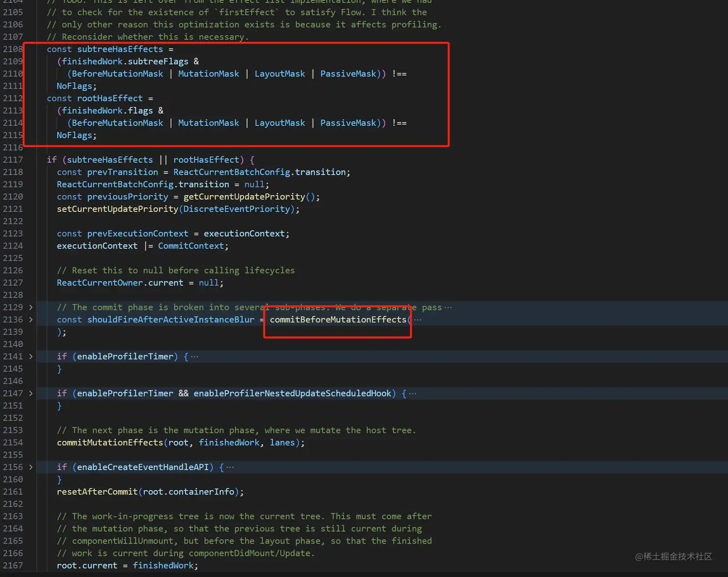The height and width of the screenshot is (577, 728).
Task: Click BeforeMutationMask on line 2110
Action: click(117, 74)
